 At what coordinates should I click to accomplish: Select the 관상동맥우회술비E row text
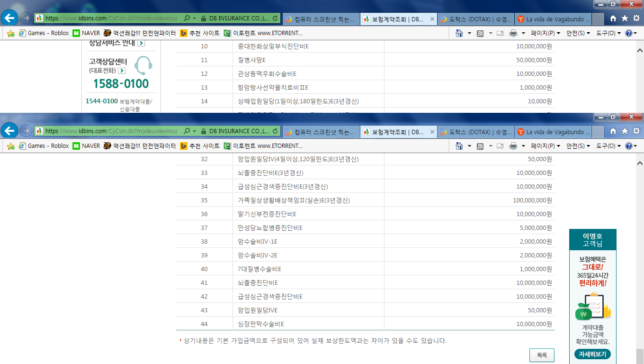tap(267, 74)
